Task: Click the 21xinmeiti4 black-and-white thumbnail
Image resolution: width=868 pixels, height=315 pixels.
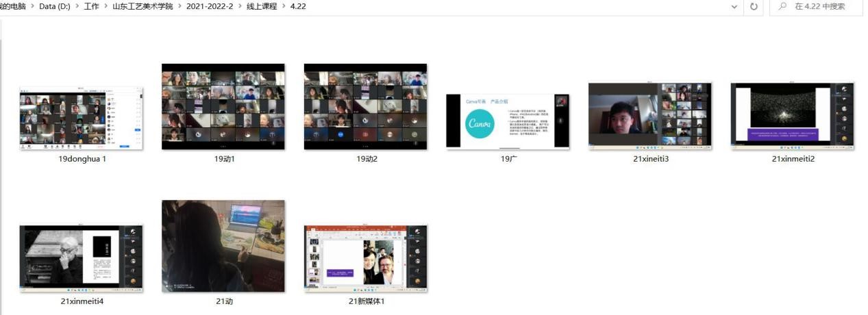Action: click(82, 257)
